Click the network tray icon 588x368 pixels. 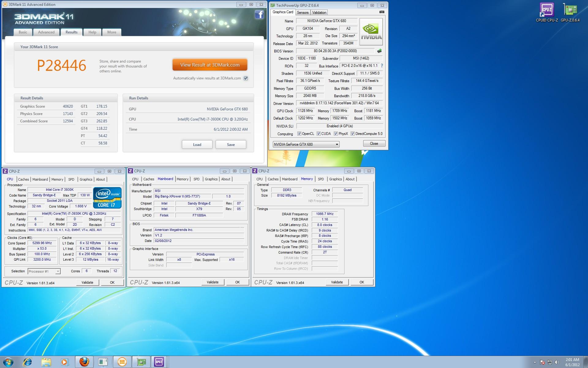coord(550,362)
